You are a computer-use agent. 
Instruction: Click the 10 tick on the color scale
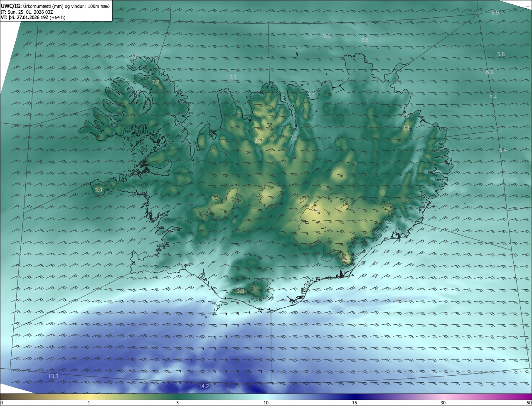[266, 403]
